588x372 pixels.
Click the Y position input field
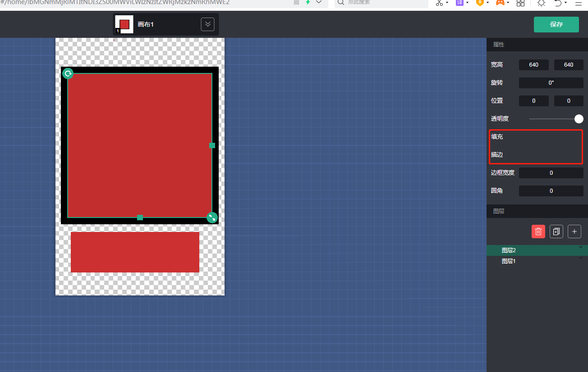[569, 101]
